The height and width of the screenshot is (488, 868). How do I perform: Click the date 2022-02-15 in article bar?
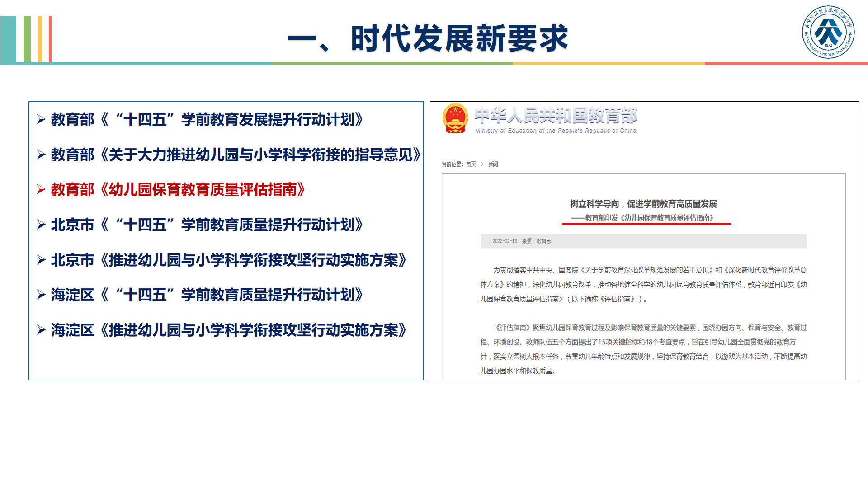(505, 241)
